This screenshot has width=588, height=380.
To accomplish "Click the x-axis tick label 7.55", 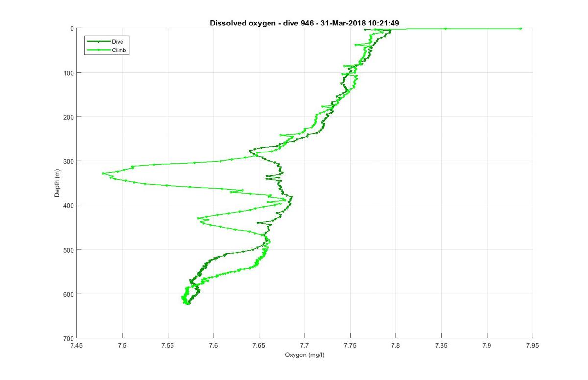I will point(168,345).
